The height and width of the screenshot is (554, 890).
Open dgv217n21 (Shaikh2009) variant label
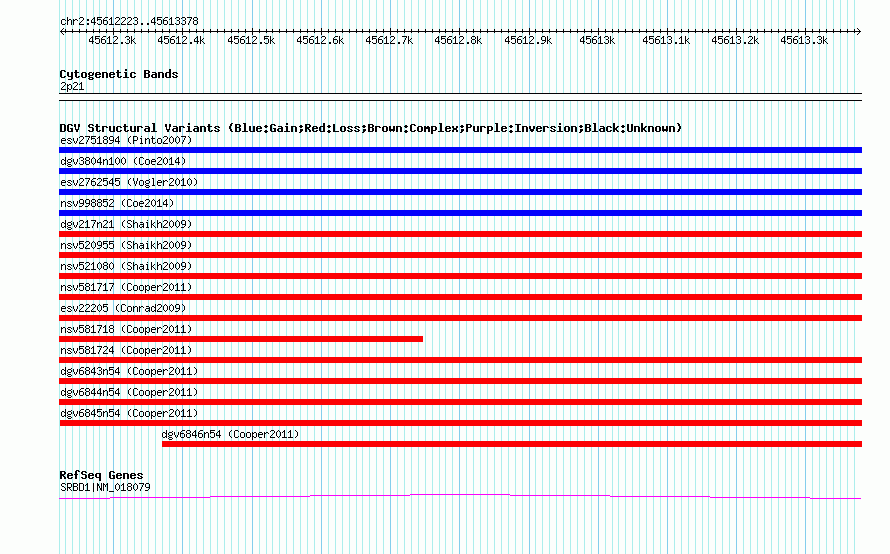point(126,224)
